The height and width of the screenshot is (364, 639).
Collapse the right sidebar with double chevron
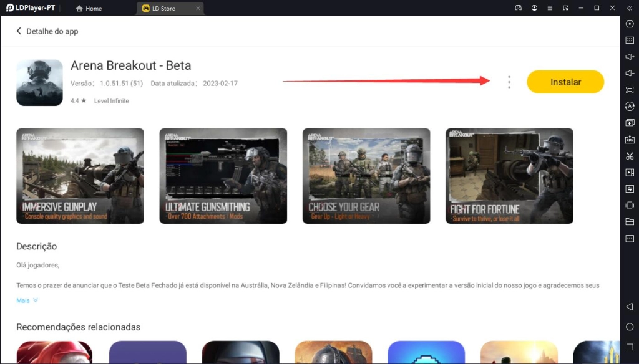(x=629, y=8)
